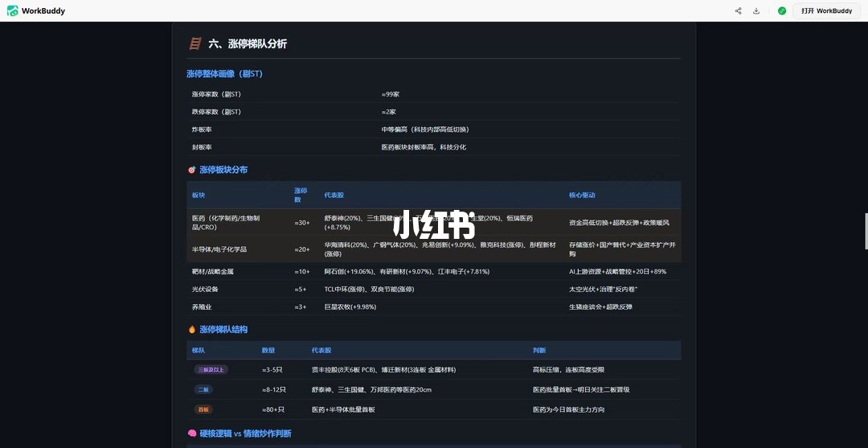Click the 炸板率 row label
This screenshot has height=448, width=868.
(x=202, y=129)
